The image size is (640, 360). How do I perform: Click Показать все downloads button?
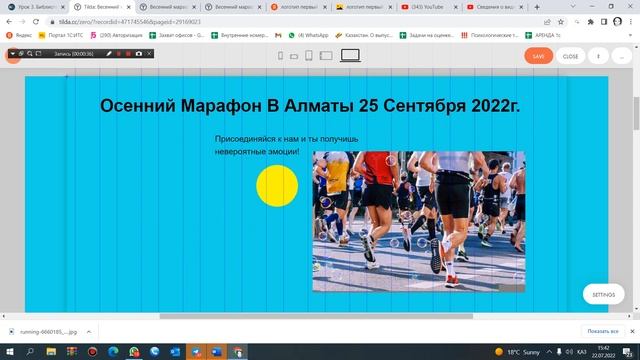(x=603, y=331)
